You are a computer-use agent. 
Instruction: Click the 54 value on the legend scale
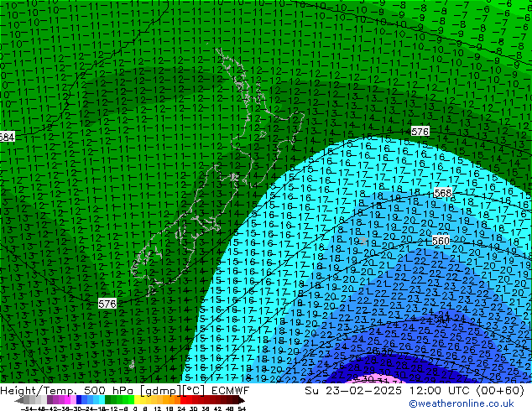coord(242,409)
